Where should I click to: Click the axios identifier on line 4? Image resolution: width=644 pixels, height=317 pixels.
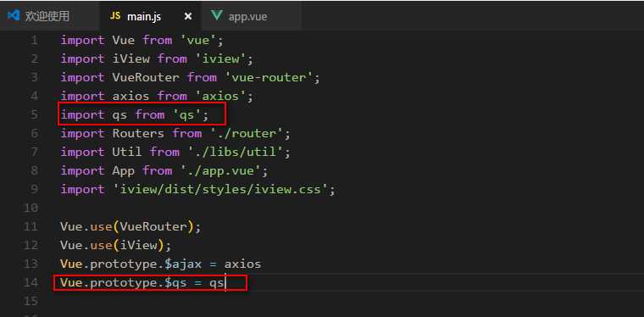[130, 96]
